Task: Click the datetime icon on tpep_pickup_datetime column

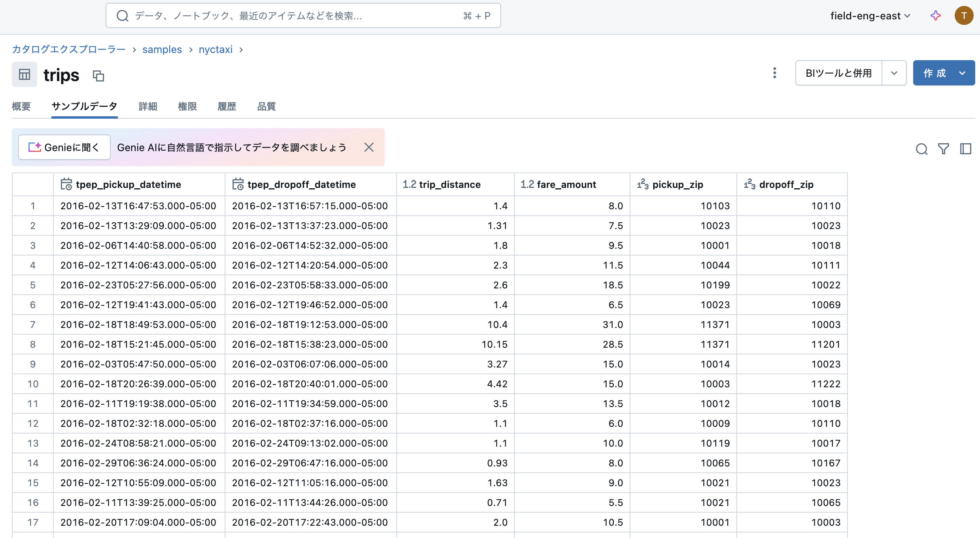Action: [x=66, y=184]
